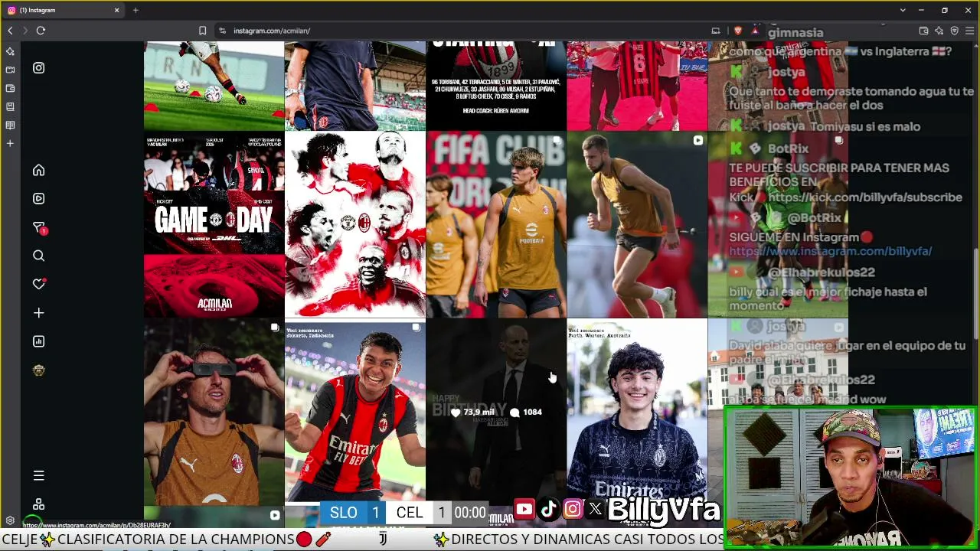The width and height of the screenshot is (980, 551).
Task: View site information for instagram.com
Action: (x=222, y=31)
